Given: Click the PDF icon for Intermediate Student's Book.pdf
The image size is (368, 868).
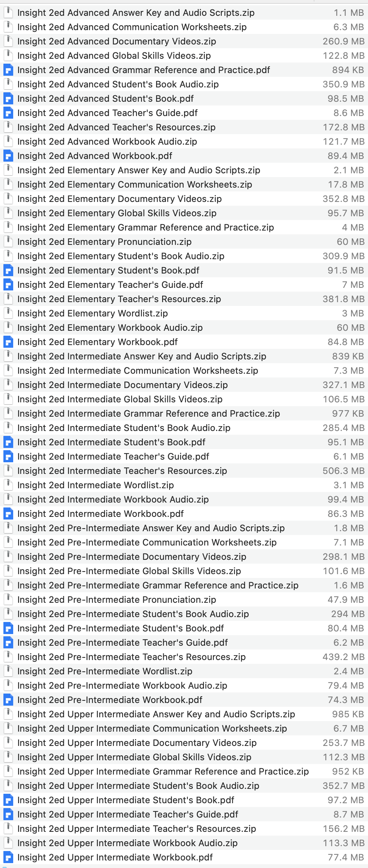Looking at the screenshot, I should point(8,442).
